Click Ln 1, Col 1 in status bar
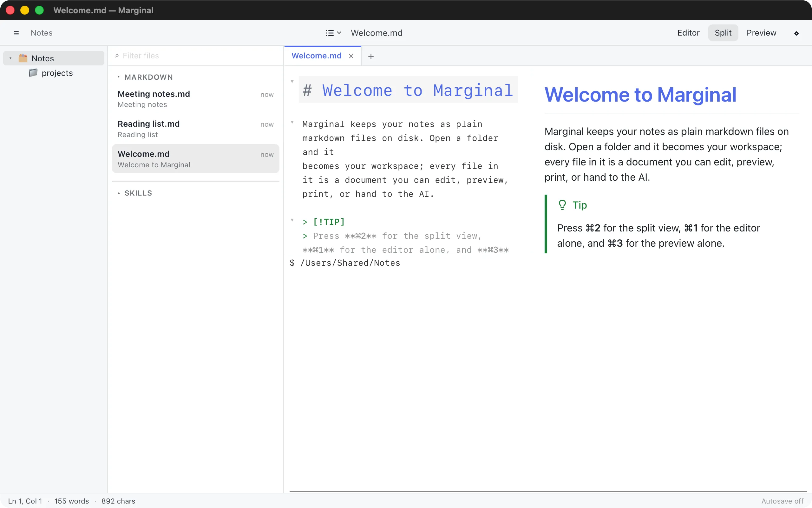Viewport: 812px width, 508px height. (25, 501)
